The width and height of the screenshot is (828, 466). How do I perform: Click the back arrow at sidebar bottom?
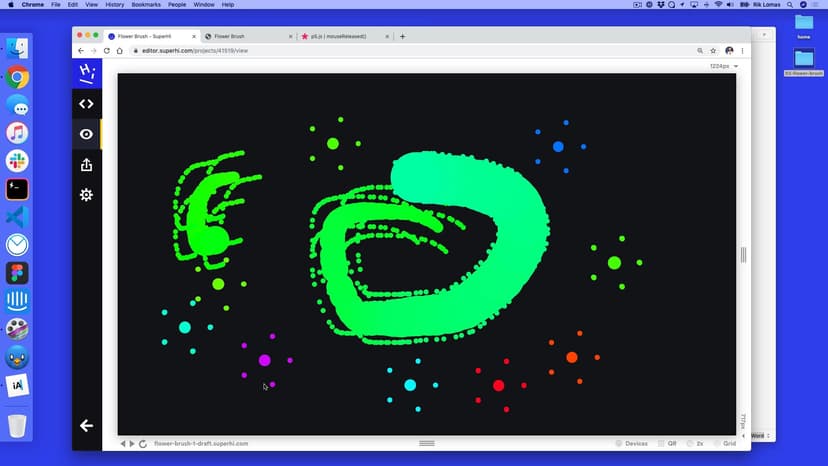coord(86,425)
